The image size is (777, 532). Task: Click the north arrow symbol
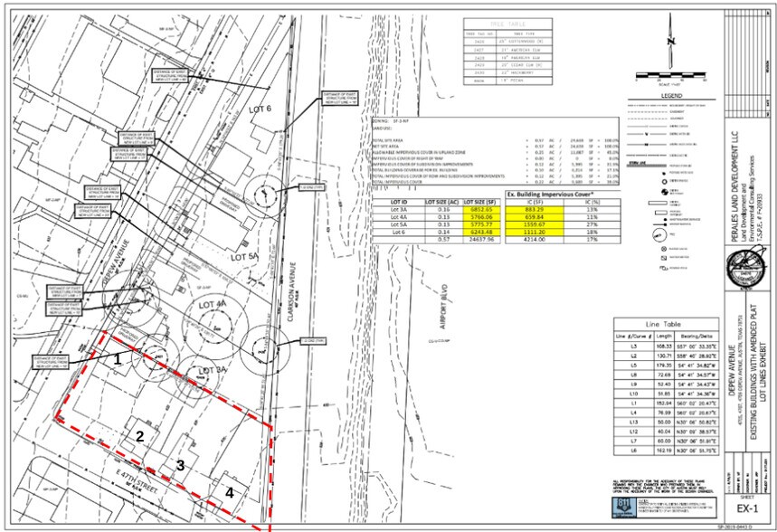(668, 41)
